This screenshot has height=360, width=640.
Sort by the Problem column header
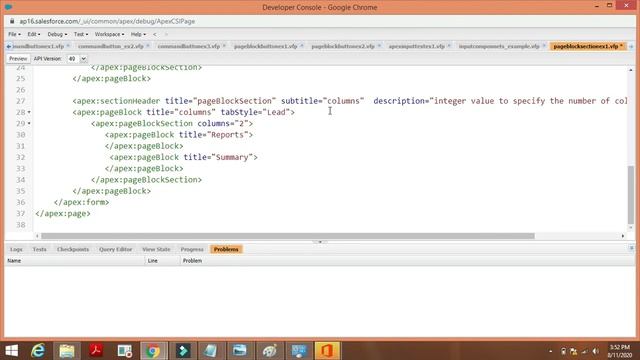click(x=407, y=260)
